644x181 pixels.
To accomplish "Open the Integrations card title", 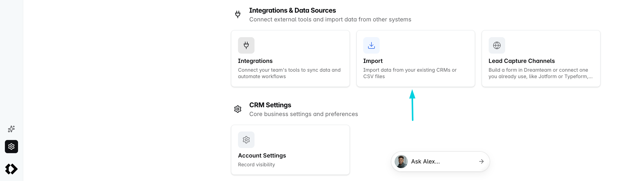I will point(255,61).
